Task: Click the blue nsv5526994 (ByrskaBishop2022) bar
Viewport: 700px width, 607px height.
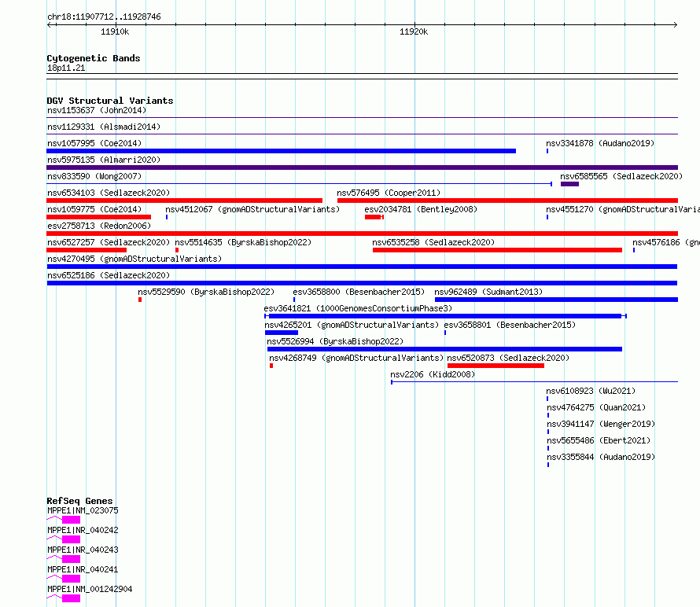Action: click(x=444, y=349)
